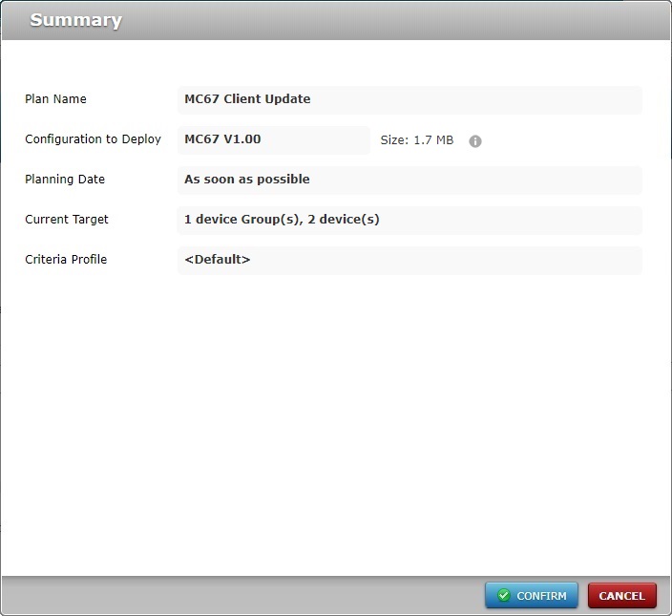The height and width of the screenshot is (616, 672).
Task: Click the MC67 V1.00 configuration field
Action: 273,139
